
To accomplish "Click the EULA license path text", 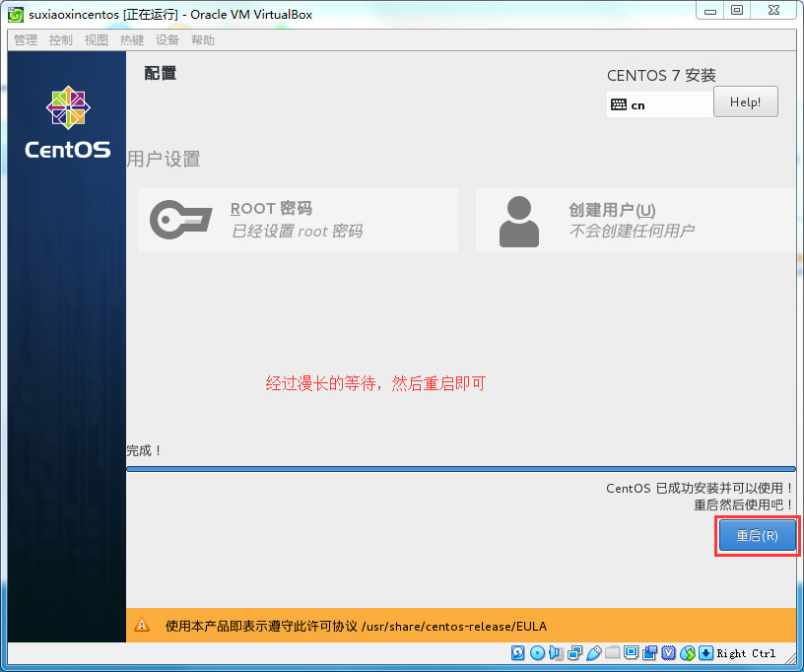I will click(454, 626).
